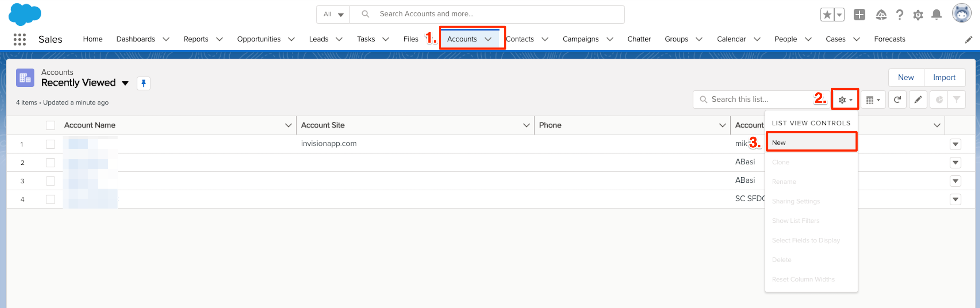Viewport: 980px width, 308px height.
Task: Open the Setup gear in the header
Action: pyautogui.click(x=918, y=15)
